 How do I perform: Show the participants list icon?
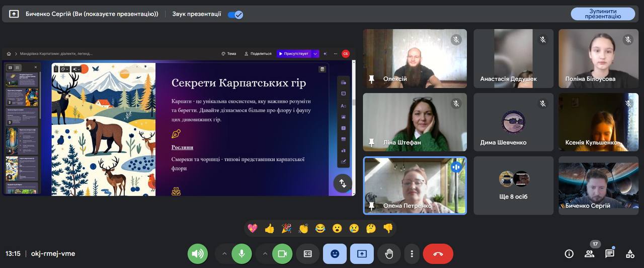[589, 254]
